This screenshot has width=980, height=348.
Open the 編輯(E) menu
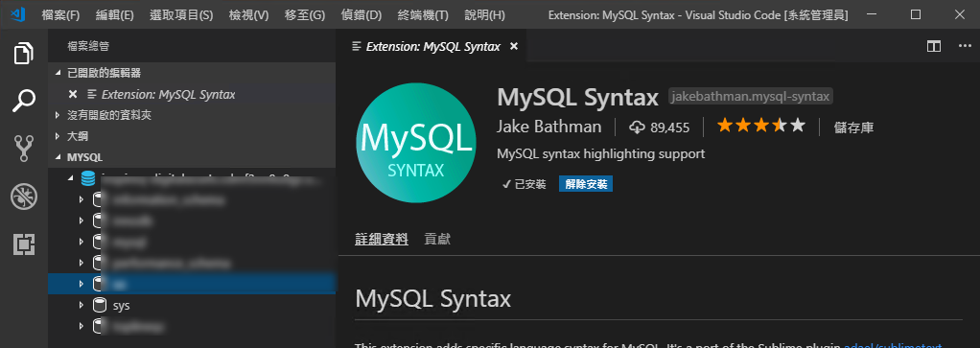tap(115, 14)
